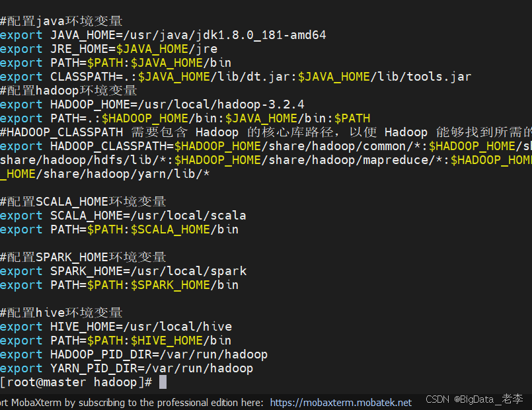Viewport: 532px width, 410px height.
Task: Click the CSDN watermark text
Action: click(x=439, y=399)
